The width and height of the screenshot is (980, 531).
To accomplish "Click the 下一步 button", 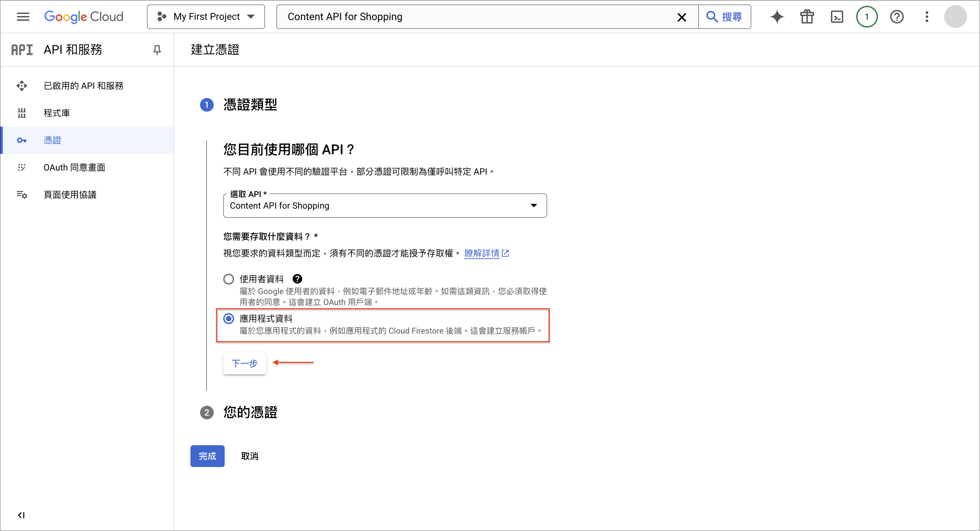I will pyautogui.click(x=244, y=364).
